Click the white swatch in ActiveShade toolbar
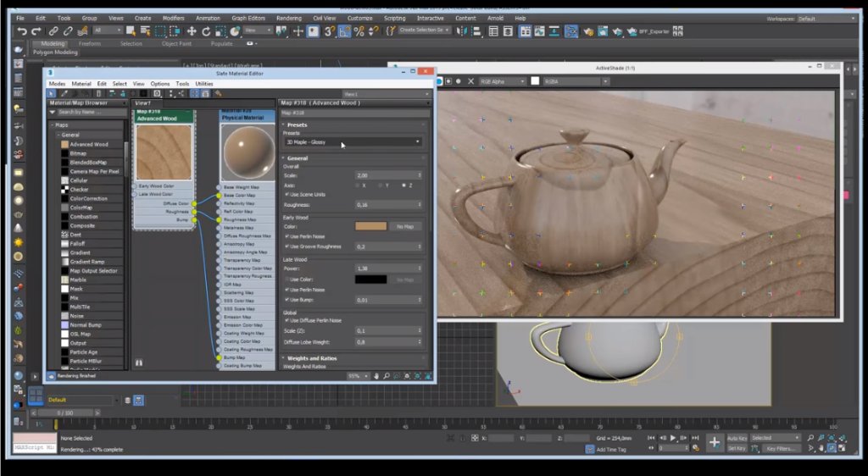This screenshot has width=868, height=476. 535,81
